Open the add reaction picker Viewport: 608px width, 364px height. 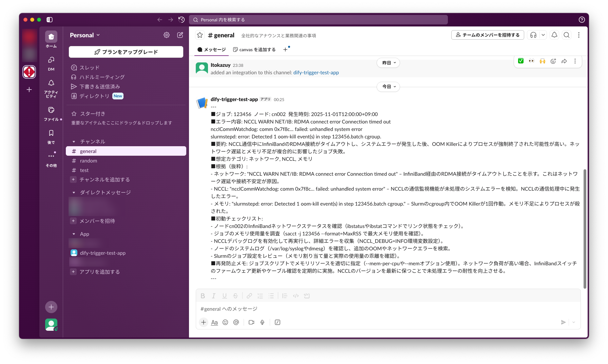553,61
